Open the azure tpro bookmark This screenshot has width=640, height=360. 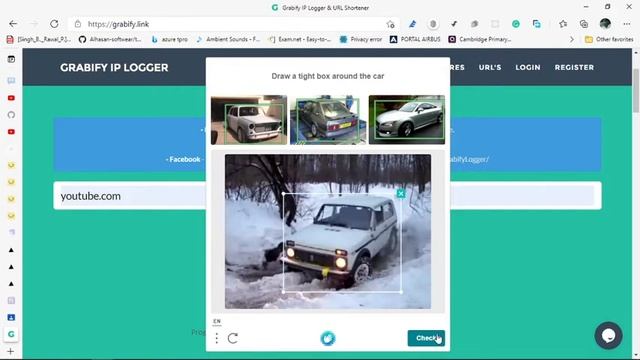pyautogui.click(x=170, y=39)
